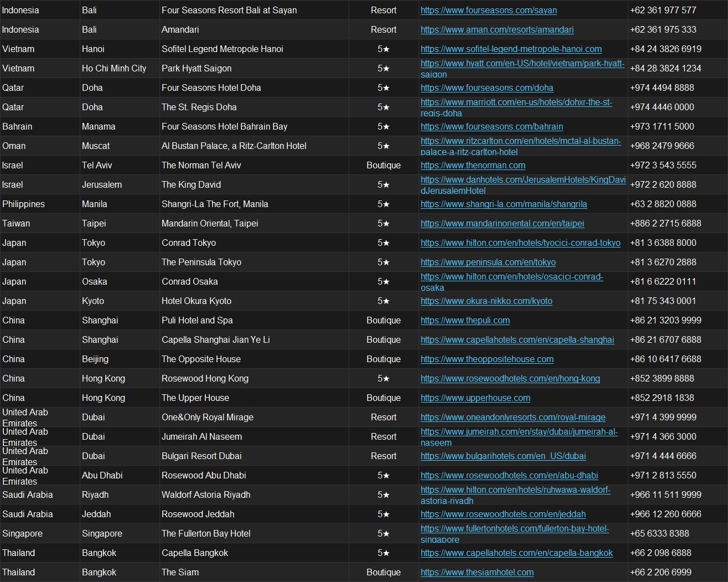Open the aman.com/resorts/amandari link

(497, 30)
